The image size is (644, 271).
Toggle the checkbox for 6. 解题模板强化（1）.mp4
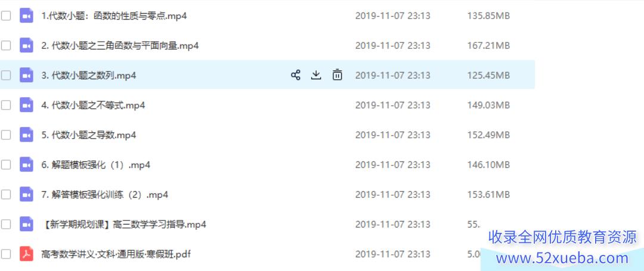tap(6, 165)
